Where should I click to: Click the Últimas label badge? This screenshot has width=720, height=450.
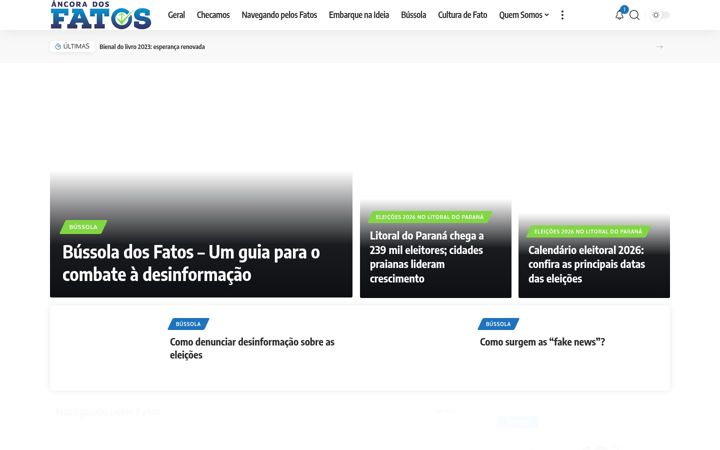pyautogui.click(x=72, y=46)
